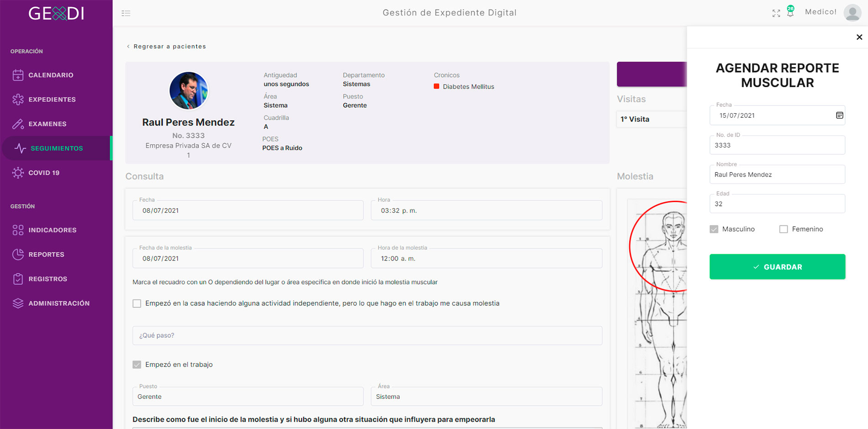Click Raul Peres Mendez profile photo
The height and width of the screenshot is (429, 868).
click(x=189, y=90)
